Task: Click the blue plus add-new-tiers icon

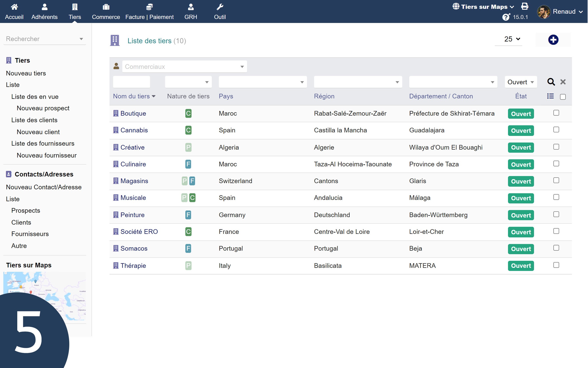Action: coord(553,40)
